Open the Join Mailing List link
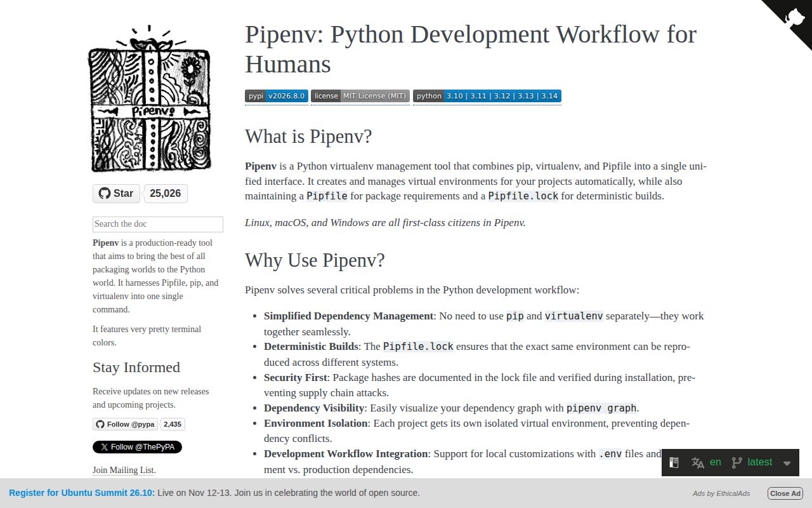This screenshot has width=812, height=508. pos(124,471)
